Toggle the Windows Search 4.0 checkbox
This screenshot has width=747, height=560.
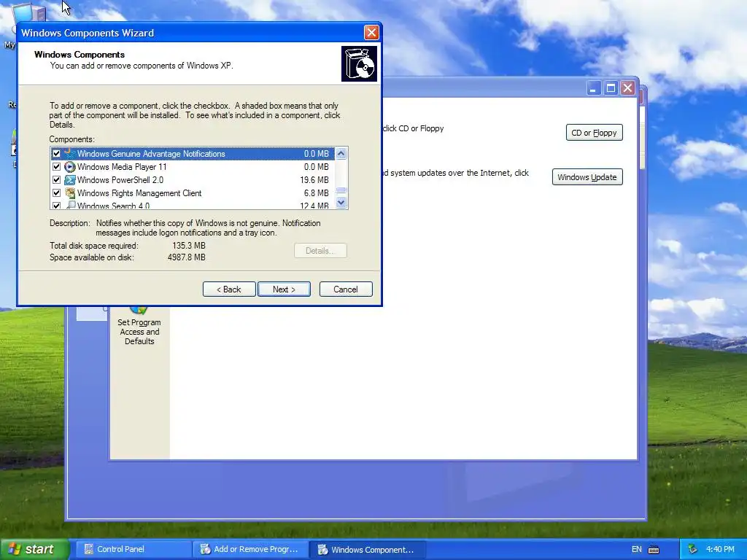point(56,206)
